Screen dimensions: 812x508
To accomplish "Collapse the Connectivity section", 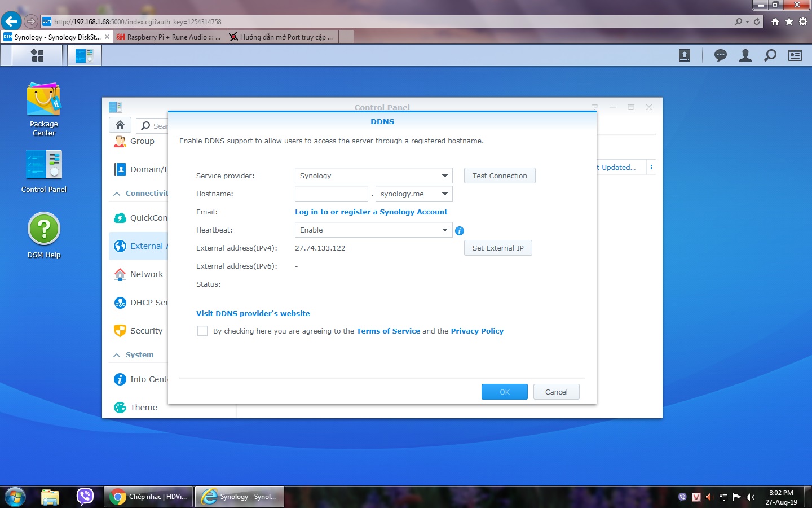I will pos(117,194).
